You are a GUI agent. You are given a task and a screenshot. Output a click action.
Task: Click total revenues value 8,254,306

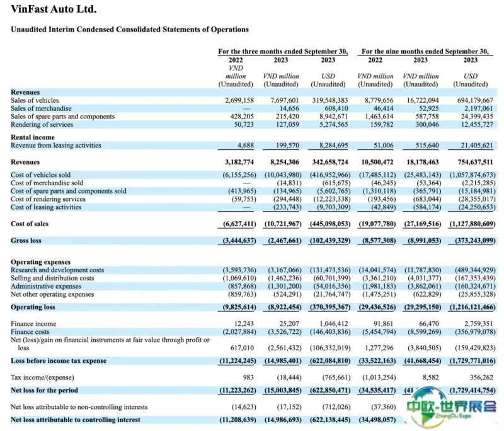coord(285,162)
